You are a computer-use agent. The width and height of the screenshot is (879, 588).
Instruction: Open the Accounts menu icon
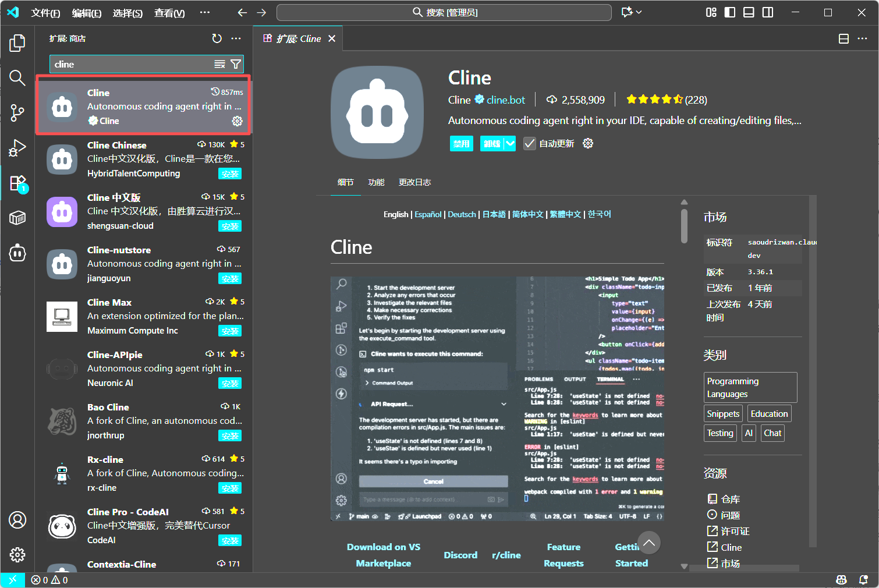[x=17, y=520]
